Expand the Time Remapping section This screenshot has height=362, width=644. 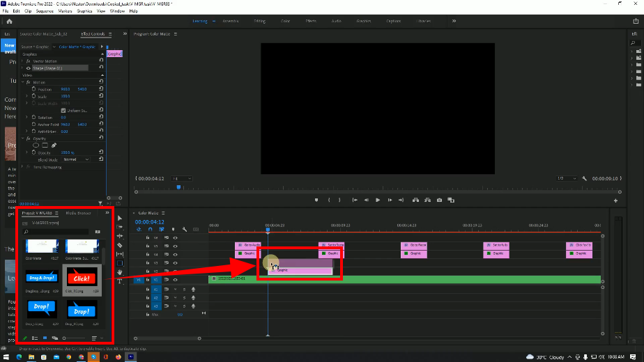point(23,167)
